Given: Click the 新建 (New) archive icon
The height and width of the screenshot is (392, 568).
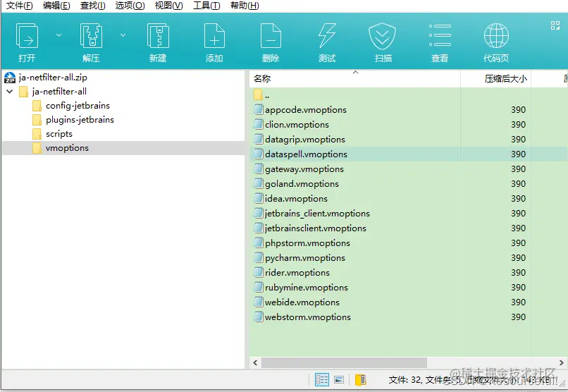Looking at the screenshot, I should [x=158, y=35].
